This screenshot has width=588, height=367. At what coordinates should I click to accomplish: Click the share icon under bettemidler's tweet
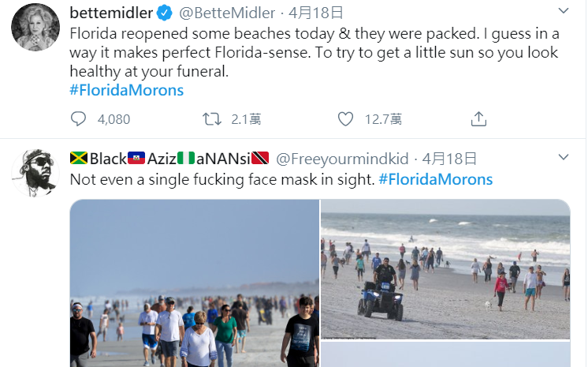(478, 119)
